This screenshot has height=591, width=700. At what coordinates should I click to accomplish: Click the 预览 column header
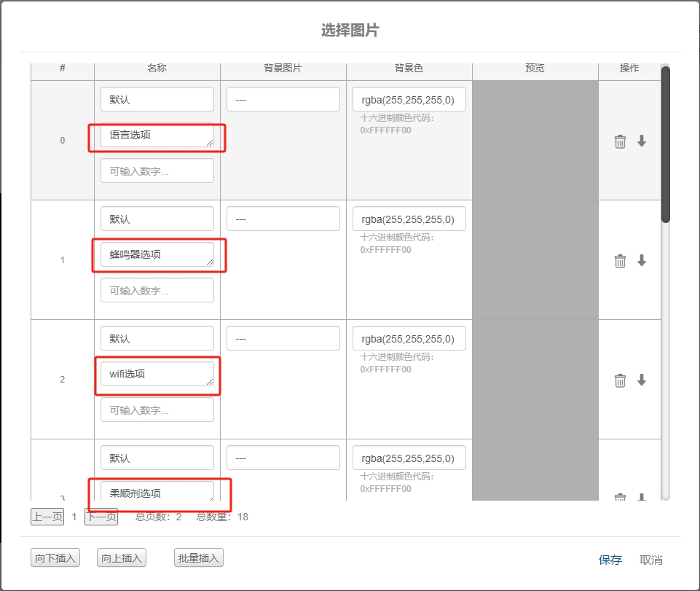tap(535, 68)
